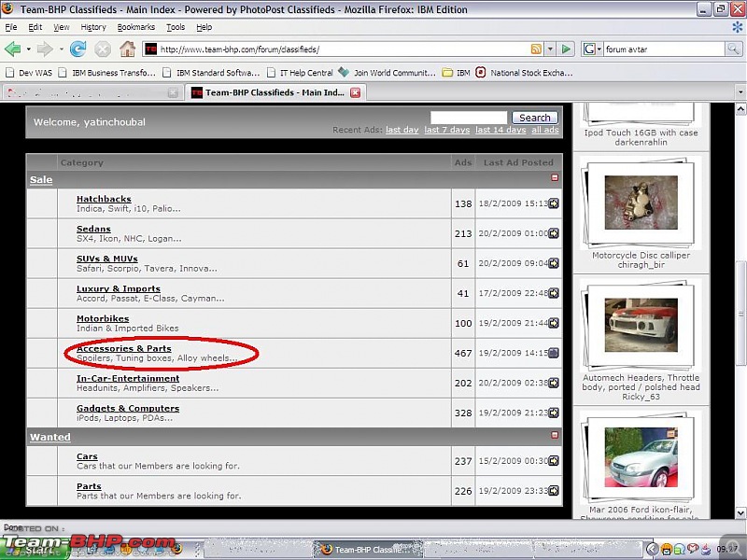This screenshot has width=747, height=560.
Task: Open the Motorbikes category
Action: pos(103,318)
